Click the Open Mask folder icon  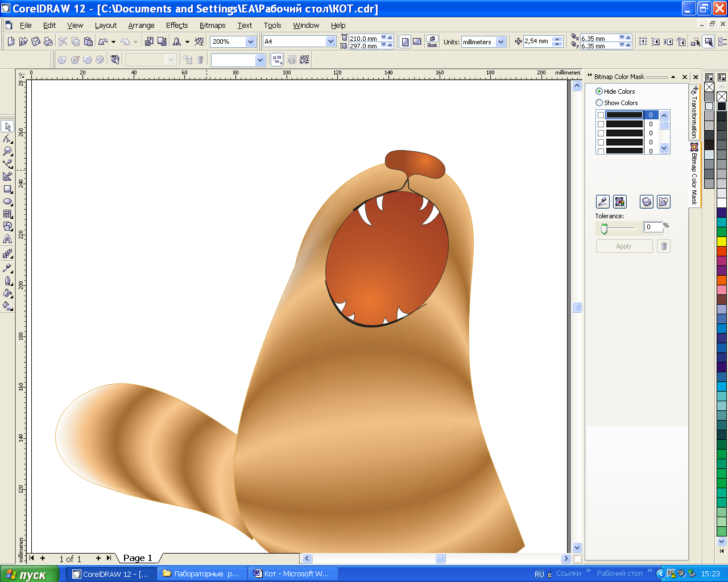pos(663,202)
